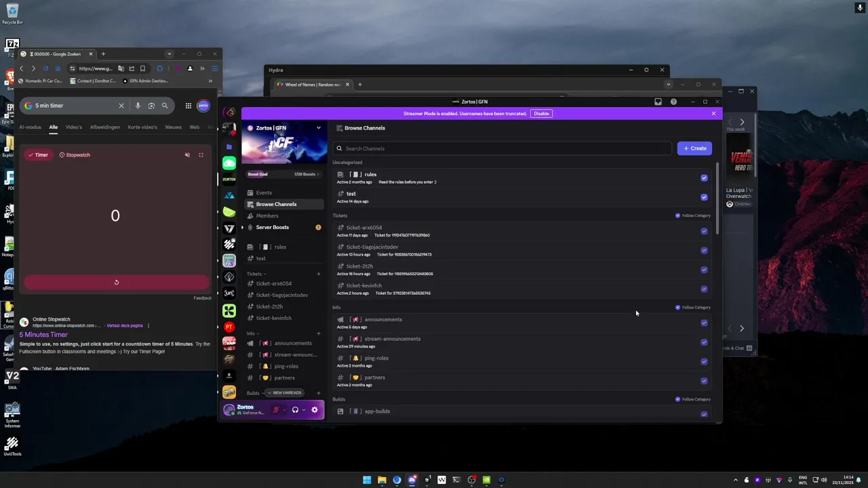Screen dimensions: 868x488
Task: Collapse Tickets category in channel list
Action: pyautogui.click(x=256, y=274)
